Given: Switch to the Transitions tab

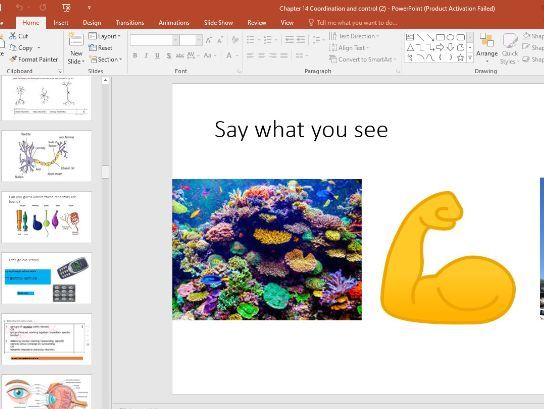Looking at the screenshot, I should (130, 23).
